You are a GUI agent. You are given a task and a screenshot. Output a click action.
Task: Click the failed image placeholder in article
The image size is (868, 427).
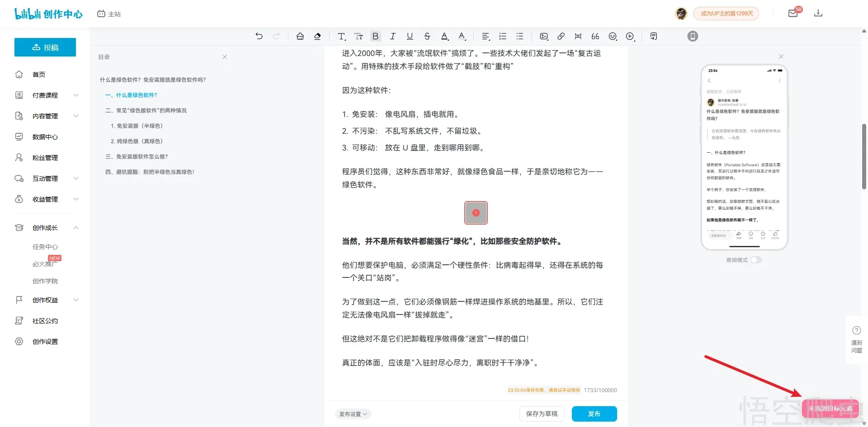point(476,213)
